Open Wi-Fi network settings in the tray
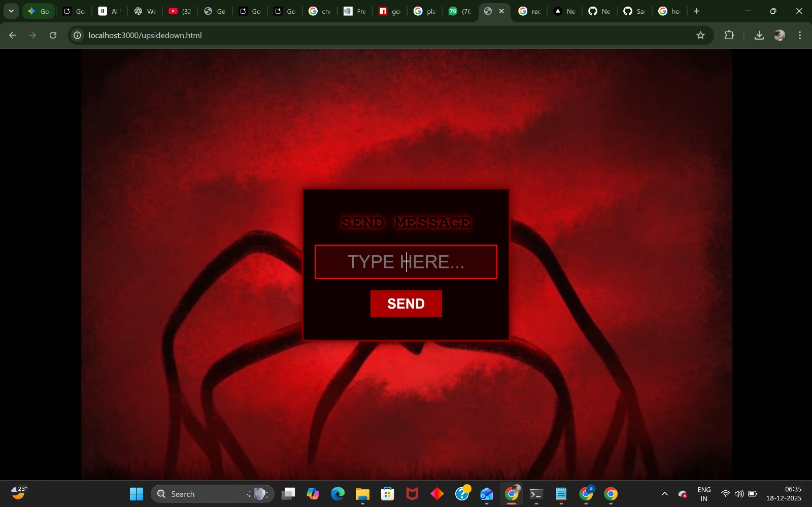Screen dimensions: 812x507 (x=726, y=494)
